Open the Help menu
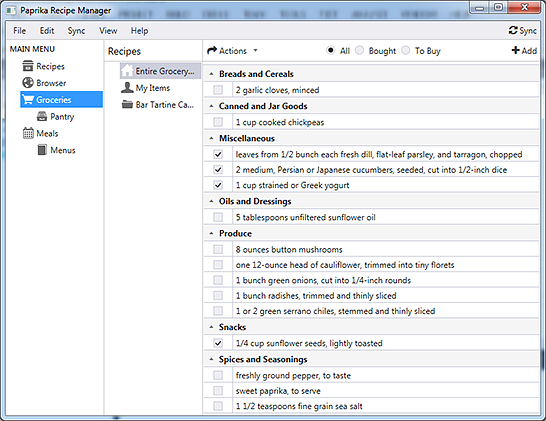The width and height of the screenshot is (546, 421). (x=139, y=31)
